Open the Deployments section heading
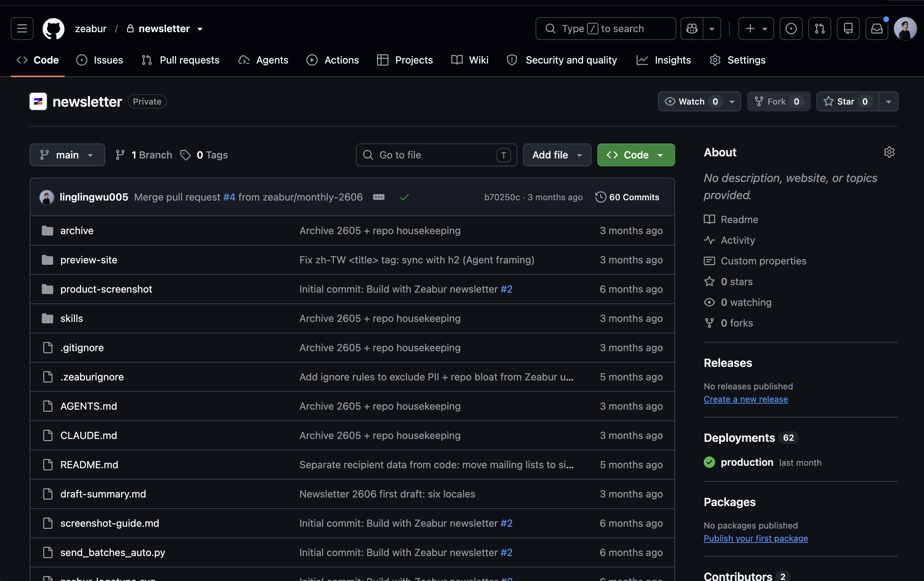924x581 pixels. point(739,438)
